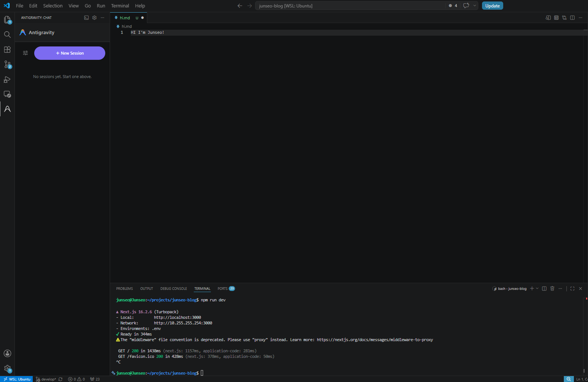This screenshot has width=588, height=382.
Task: Toggle maximized terminal panel size
Action: point(572,288)
